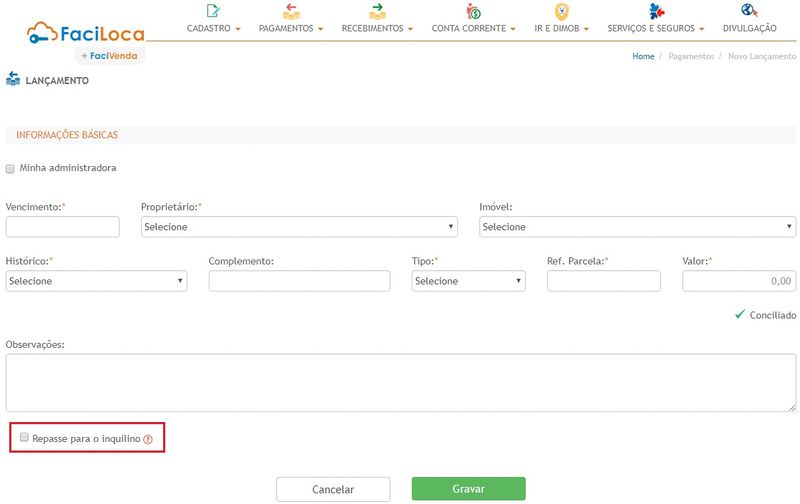
Task: Click the FaciLoca logo
Action: 85,35
